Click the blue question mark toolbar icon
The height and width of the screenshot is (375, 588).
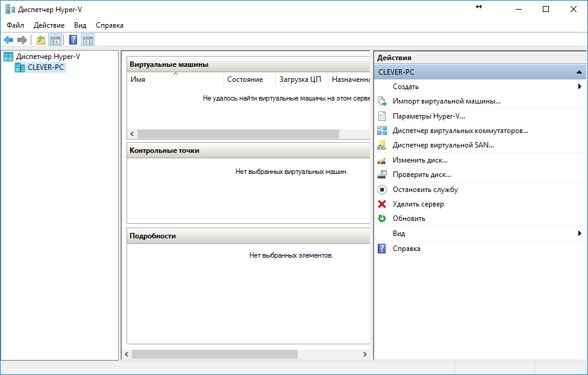point(73,40)
